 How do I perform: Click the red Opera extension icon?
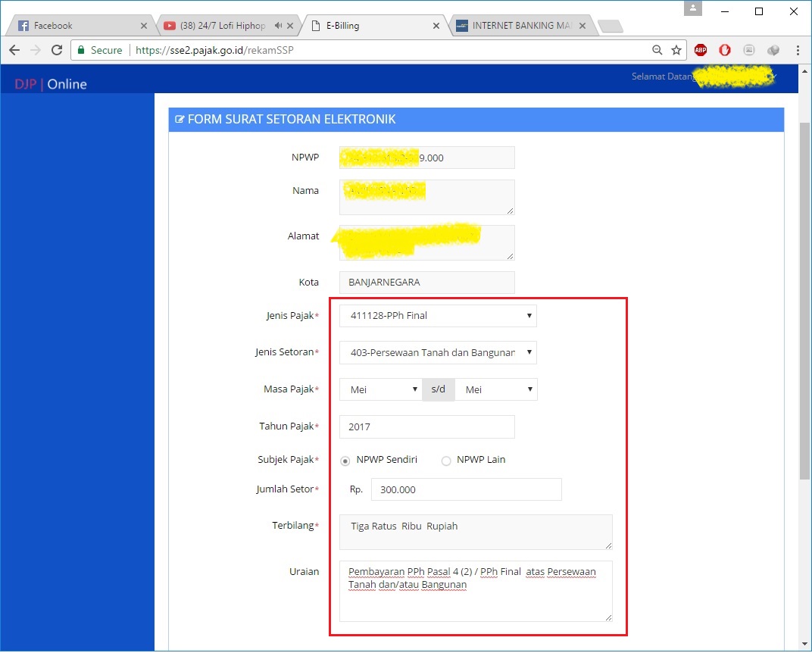click(x=724, y=50)
